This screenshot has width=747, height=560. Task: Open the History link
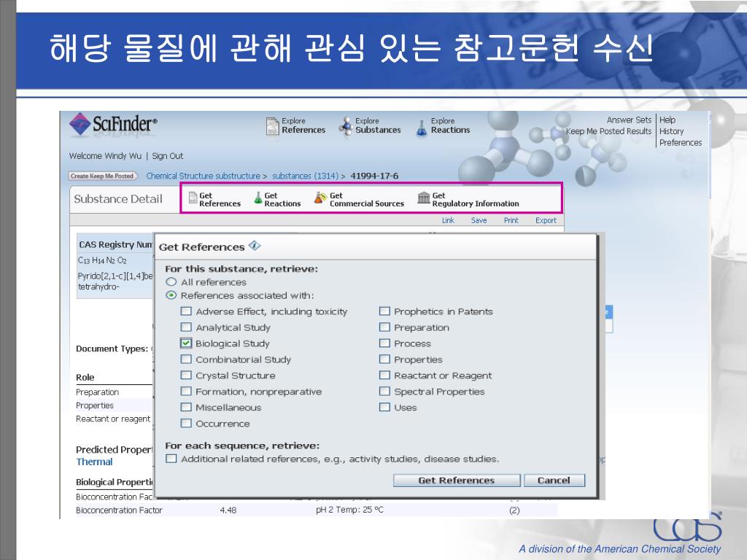pos(671,131)
